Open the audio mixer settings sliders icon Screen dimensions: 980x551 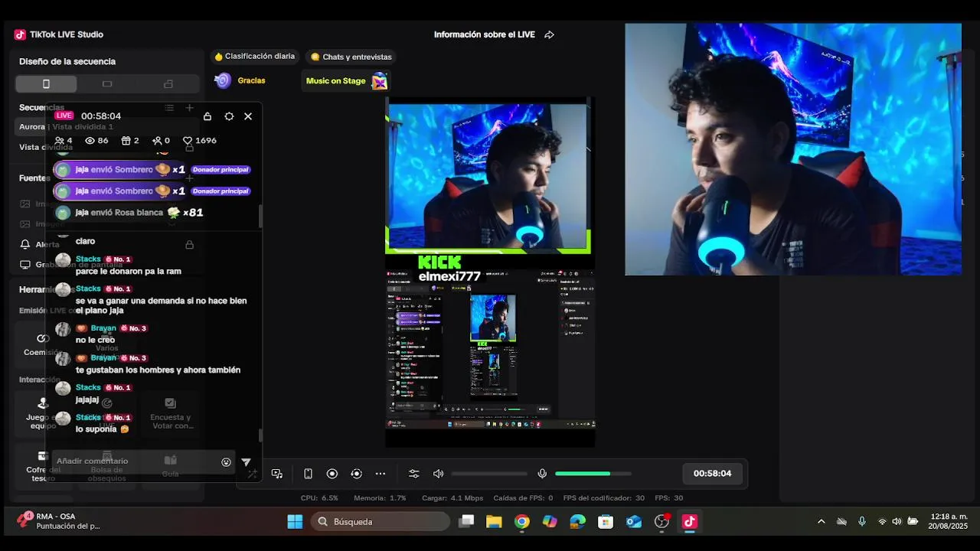coord(414,474)
